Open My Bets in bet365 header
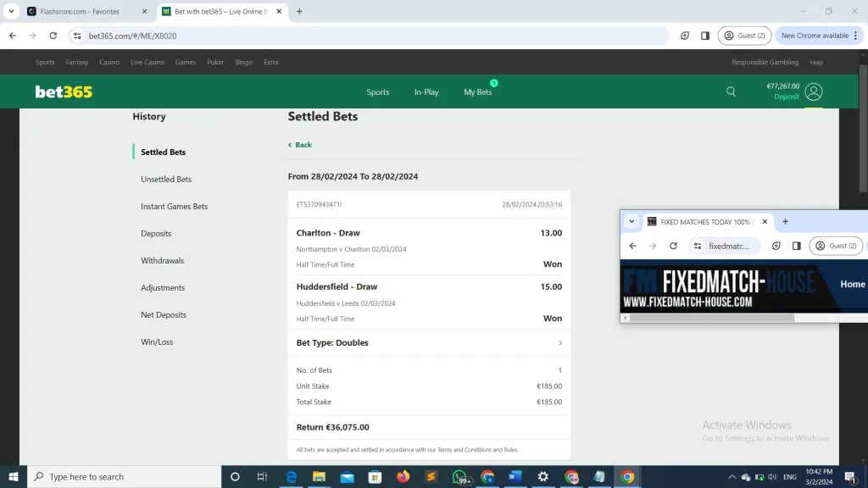This screenshot has width=868, height=488. (x=477, y=91)
